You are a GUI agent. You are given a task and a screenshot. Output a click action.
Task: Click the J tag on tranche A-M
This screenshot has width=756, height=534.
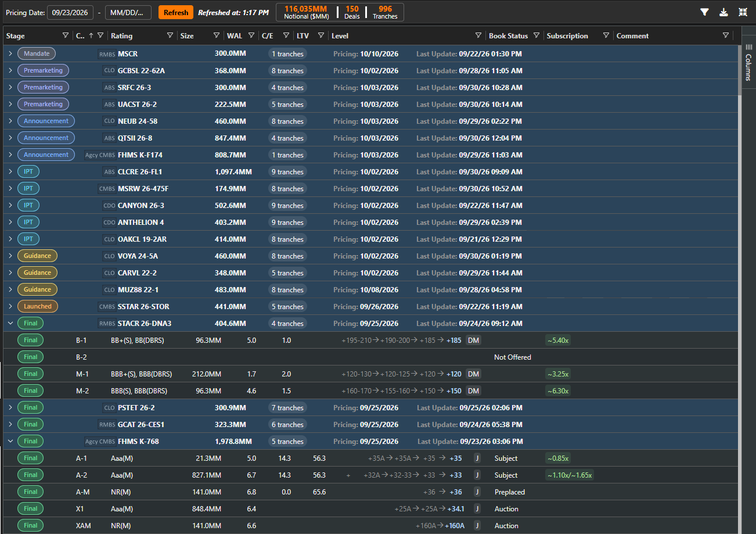[477, 492]
